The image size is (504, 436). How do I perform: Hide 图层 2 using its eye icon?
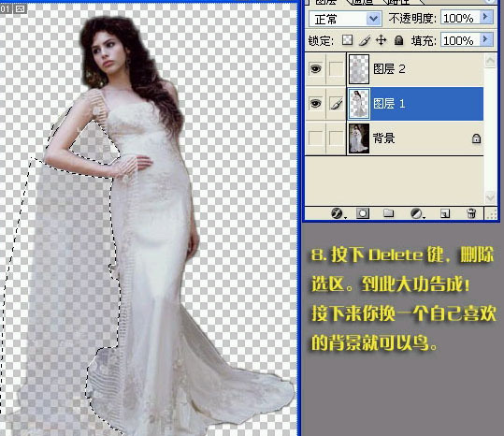click(315, 68)
